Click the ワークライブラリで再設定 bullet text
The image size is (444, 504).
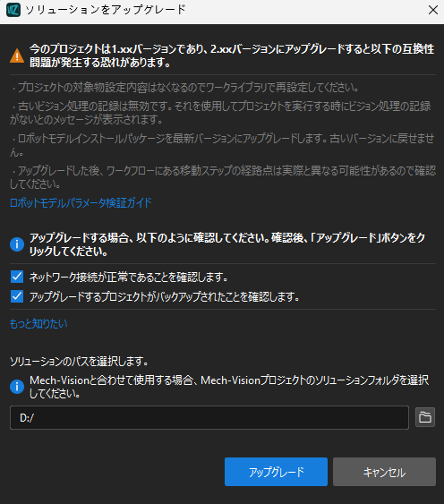point(184,87)
